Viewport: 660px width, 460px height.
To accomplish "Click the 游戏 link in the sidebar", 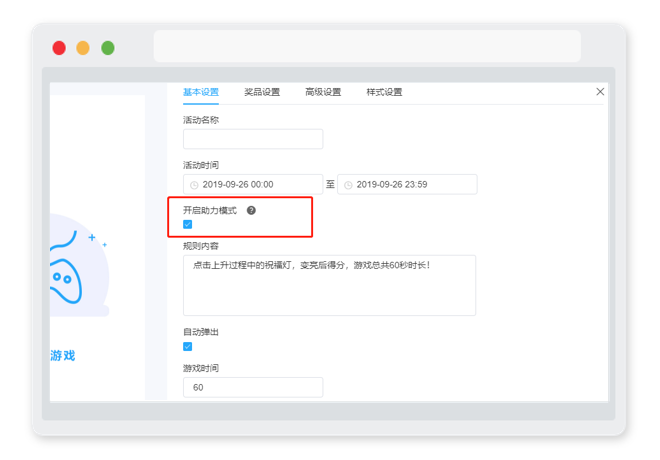I will click(x=63, y=356).
